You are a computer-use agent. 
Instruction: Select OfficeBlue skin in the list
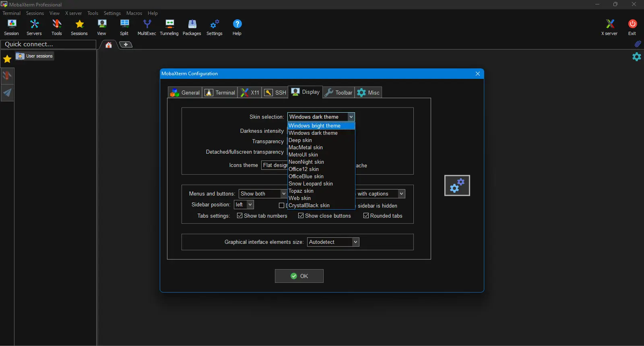point(321,177)
